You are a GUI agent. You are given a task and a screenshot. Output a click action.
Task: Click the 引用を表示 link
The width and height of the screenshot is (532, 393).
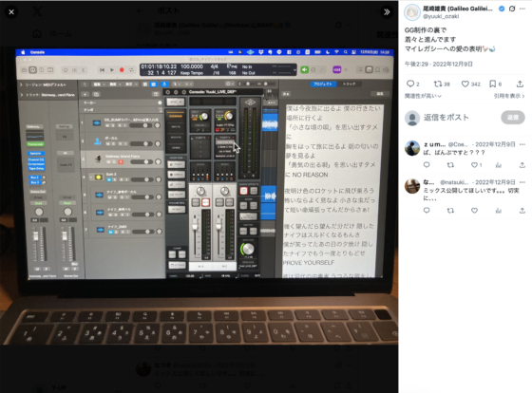[509, 96]
